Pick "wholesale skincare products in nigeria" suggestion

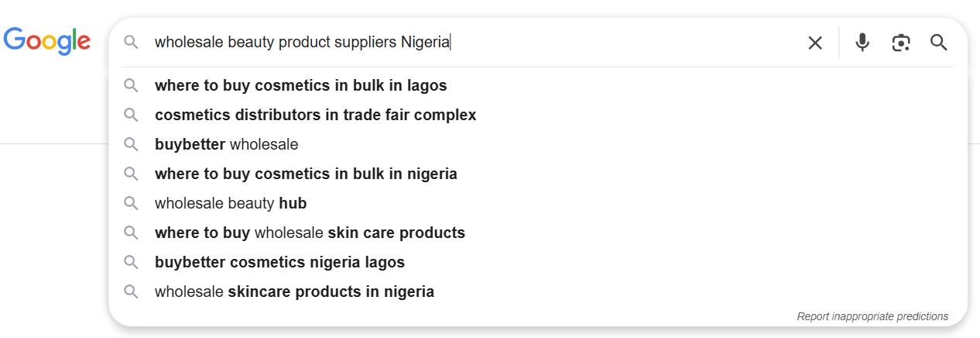[294, 291]
